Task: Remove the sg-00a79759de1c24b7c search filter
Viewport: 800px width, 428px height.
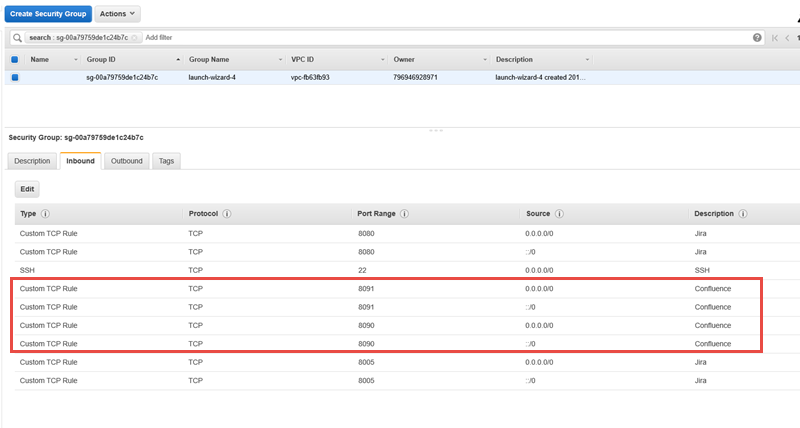Action: [134, 38]
